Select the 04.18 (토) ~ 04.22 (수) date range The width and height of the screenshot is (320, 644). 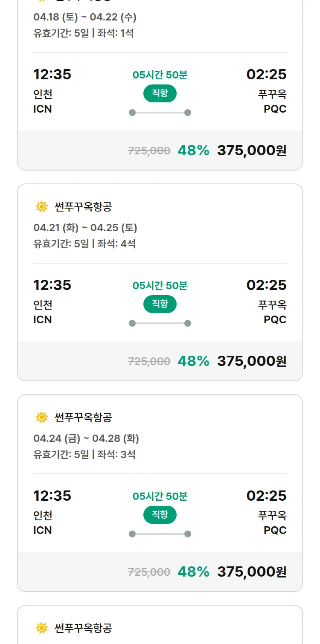pos(85,17)
